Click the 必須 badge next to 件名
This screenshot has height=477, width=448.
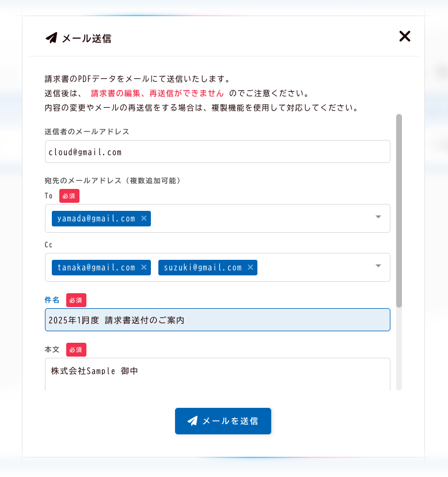click(x=76, y=300)
